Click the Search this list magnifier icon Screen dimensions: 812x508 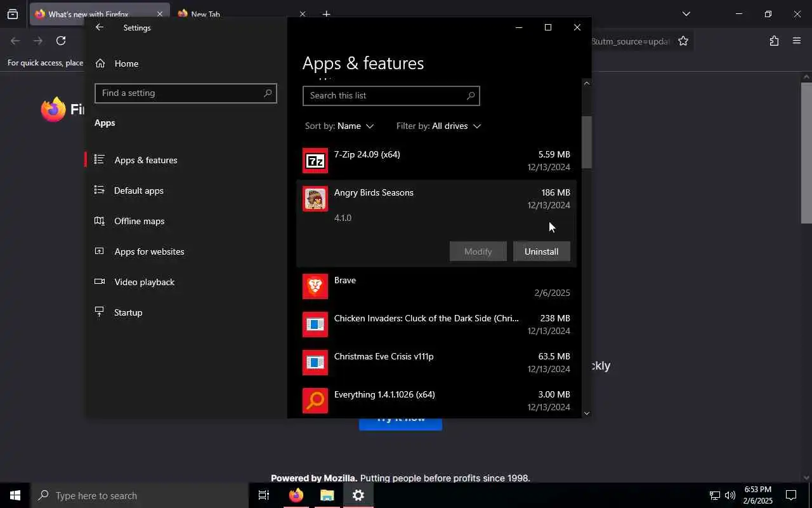471,96
